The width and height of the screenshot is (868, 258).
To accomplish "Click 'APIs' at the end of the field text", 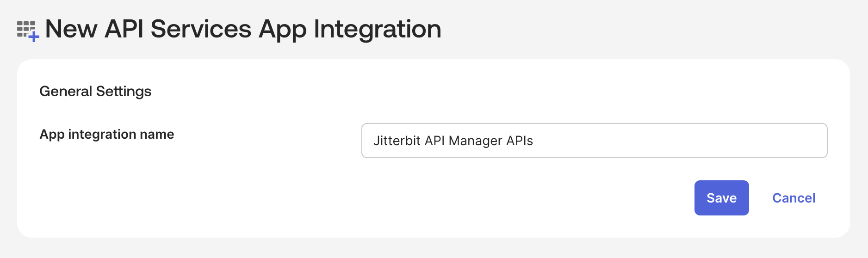I will (x=520, y=141).
